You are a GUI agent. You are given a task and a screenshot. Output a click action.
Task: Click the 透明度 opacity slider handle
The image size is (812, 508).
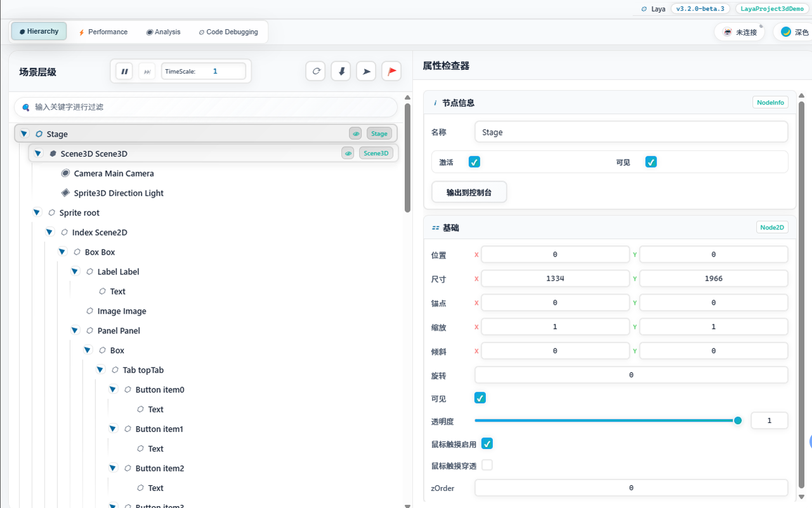coord(738,420)
